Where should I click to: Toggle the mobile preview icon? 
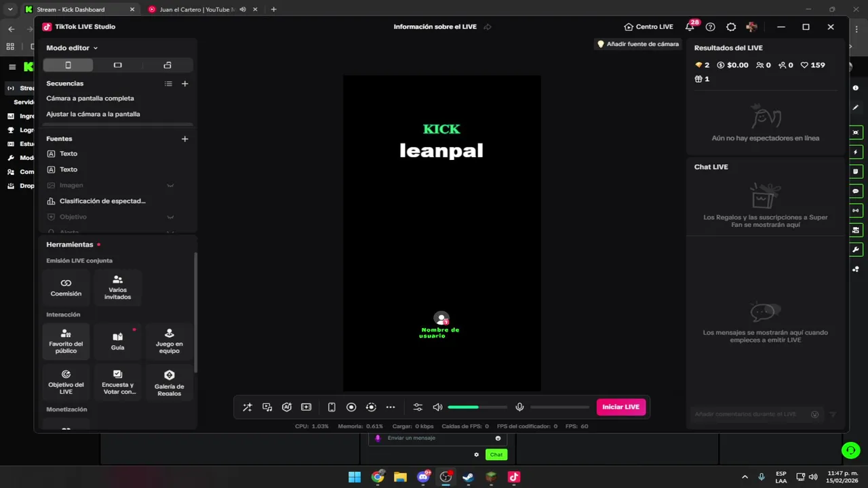click(x=332, y=407)
